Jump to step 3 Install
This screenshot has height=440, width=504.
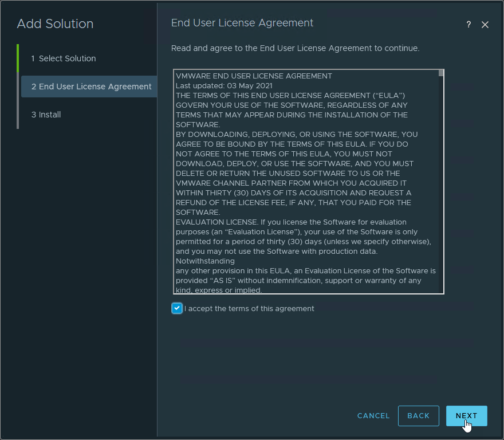click(49, 115)
